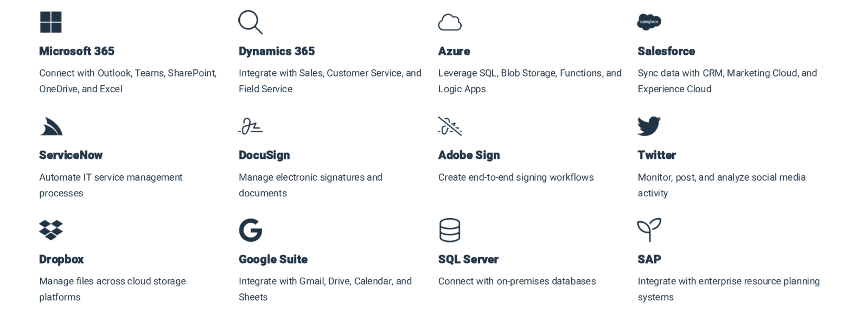Click the Dropbox cloud storage description text

tap(113, 289)
